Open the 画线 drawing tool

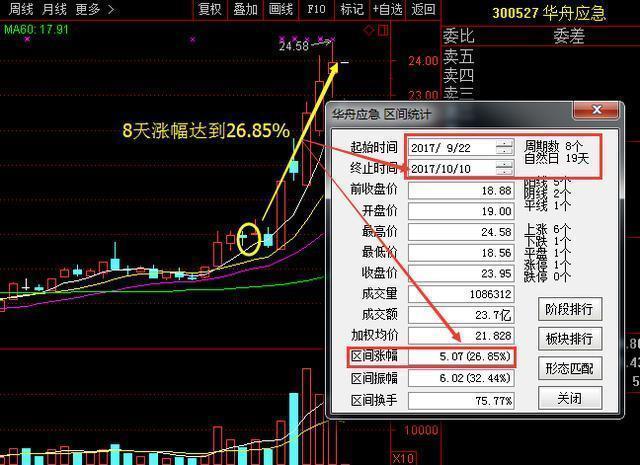pyautogui.click(x=281, y=10)
